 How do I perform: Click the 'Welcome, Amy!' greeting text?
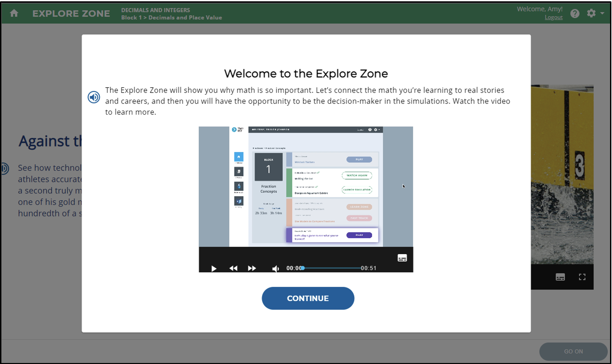[539, 9]
